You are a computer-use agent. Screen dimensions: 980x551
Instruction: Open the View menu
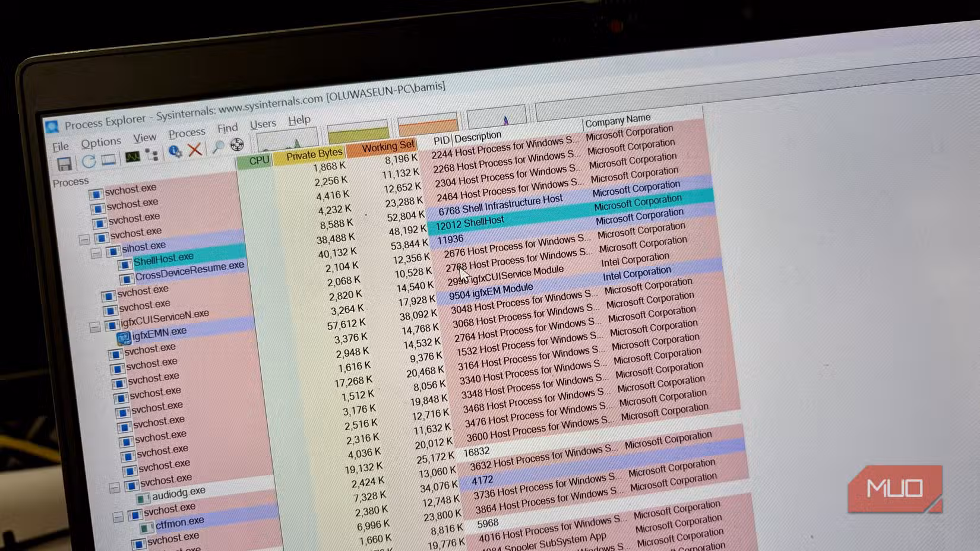[x=144, y=138]
